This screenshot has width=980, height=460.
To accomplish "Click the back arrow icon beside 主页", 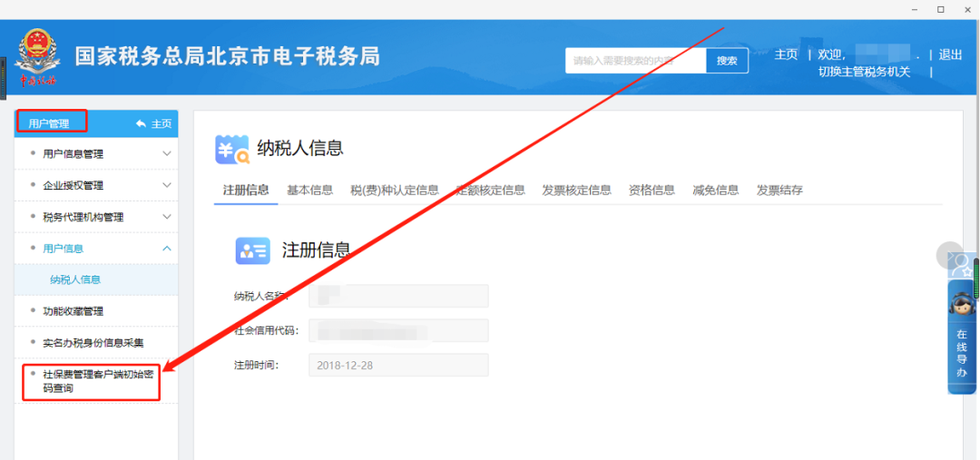I will (141, 123).
